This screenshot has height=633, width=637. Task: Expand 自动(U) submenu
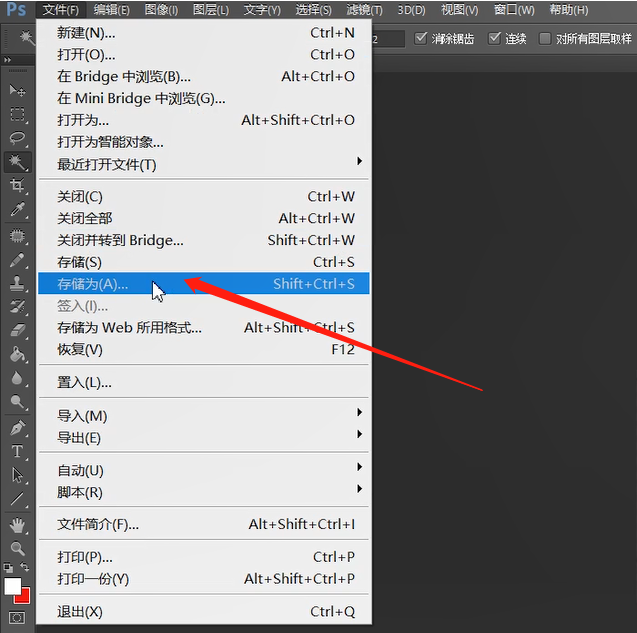(203, 470)
